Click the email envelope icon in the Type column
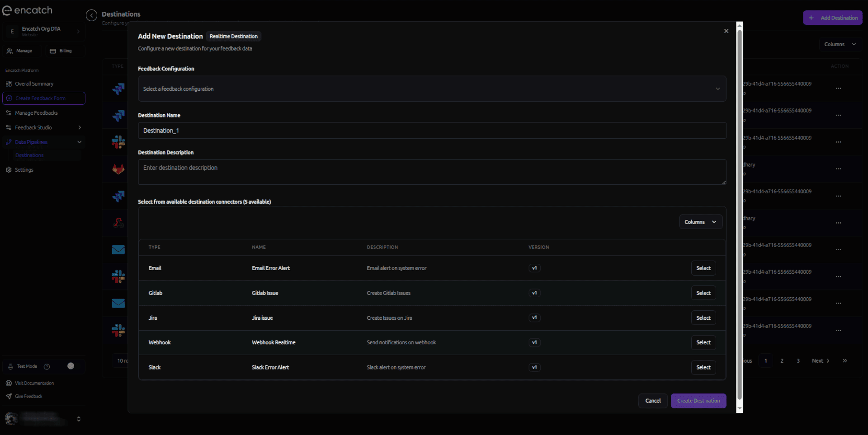This screenshot has height=435, width=868. click(118, 250)
